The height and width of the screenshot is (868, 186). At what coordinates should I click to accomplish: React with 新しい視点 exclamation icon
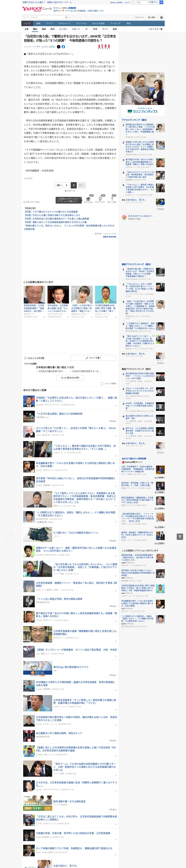click(x=112, y=199)
